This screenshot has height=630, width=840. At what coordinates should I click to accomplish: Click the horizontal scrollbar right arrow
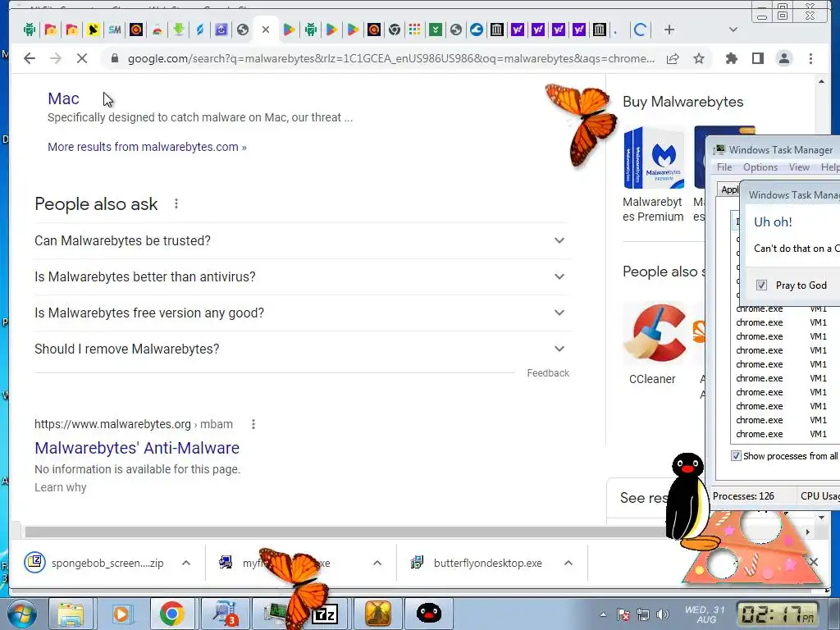click(x=808, y=532)
